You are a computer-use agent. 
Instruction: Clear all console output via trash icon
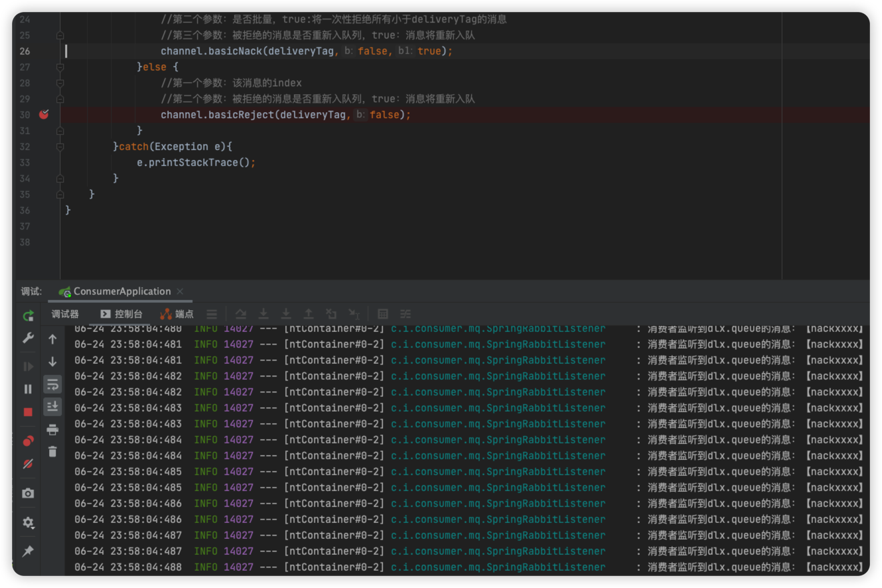[x=52, y=451]
